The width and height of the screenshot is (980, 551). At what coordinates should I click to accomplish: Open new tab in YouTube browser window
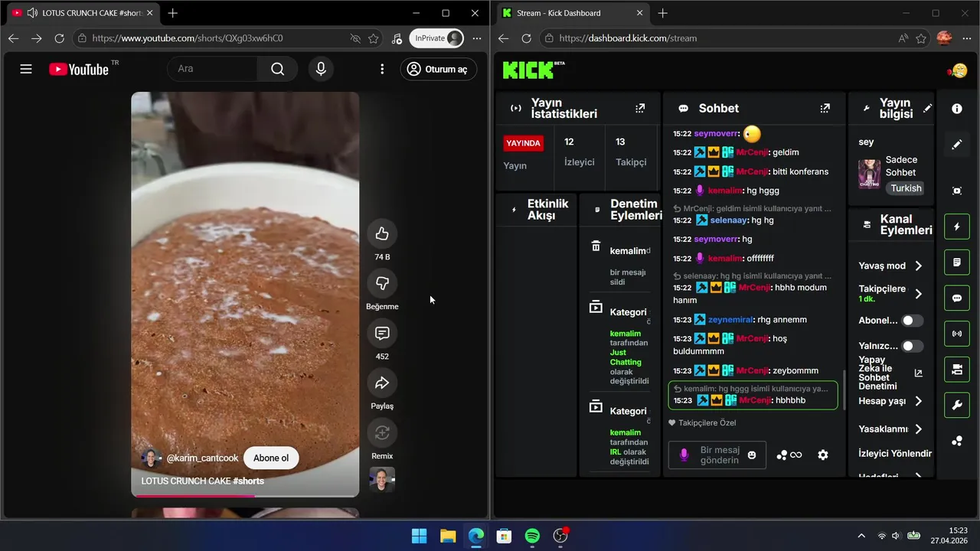pos(173,13)
